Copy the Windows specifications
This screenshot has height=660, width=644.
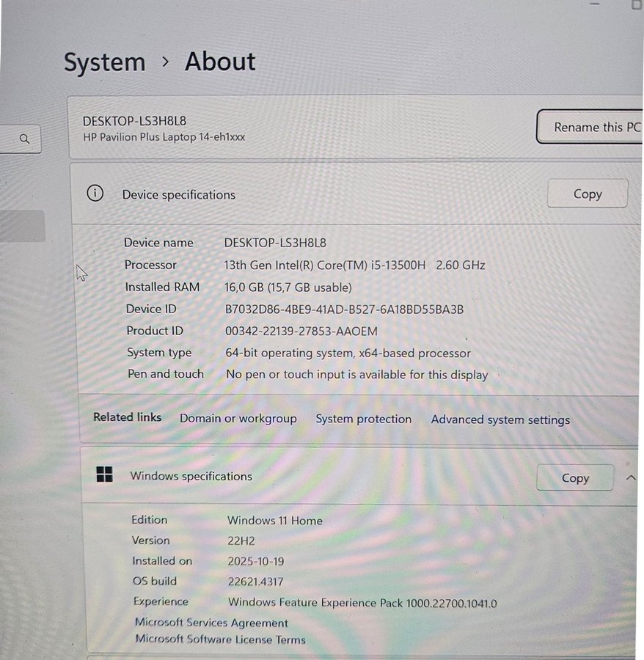(575, 477)
